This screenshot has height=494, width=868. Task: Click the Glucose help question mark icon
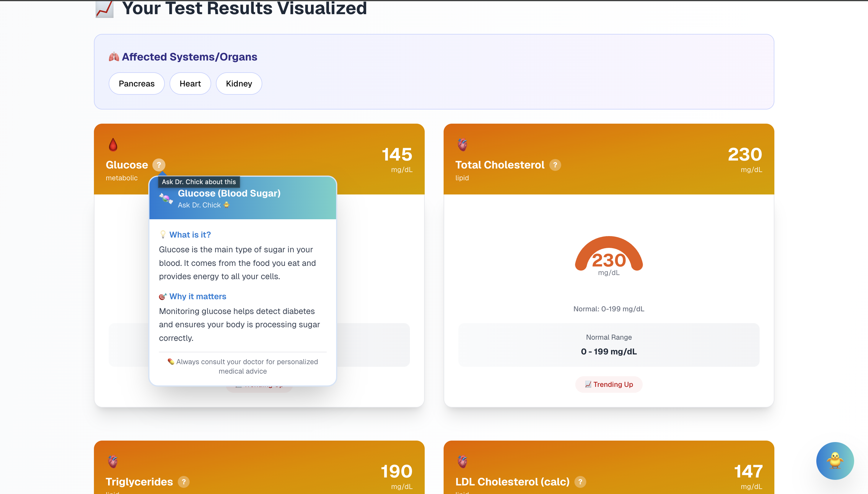[x=159, y=165]
